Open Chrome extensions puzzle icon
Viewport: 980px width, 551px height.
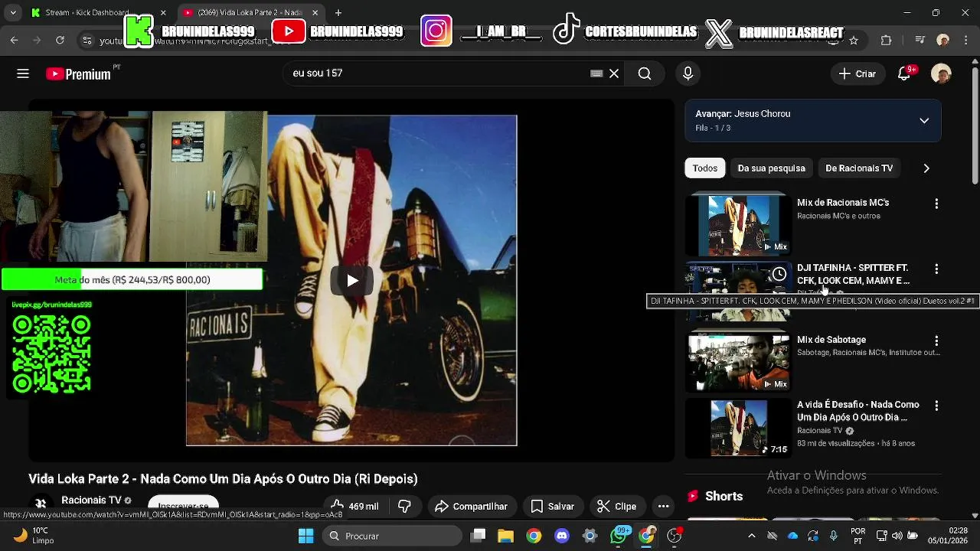pos(887,40)
